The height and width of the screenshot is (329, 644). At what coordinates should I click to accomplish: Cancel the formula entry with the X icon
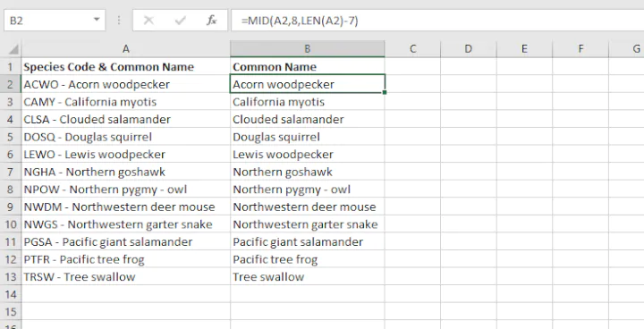click(x=148, y=21)
